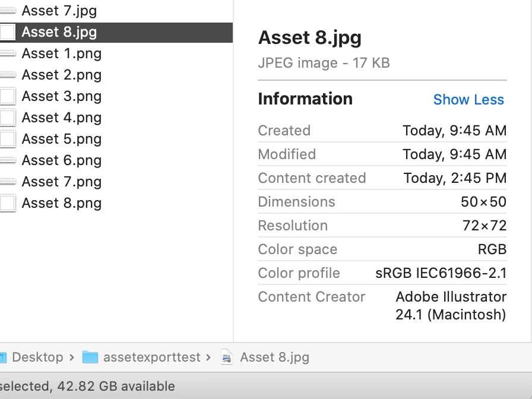Screen dimensions: 532x399
Task: Open assetexporttest label in path bar
Action: 152,357
